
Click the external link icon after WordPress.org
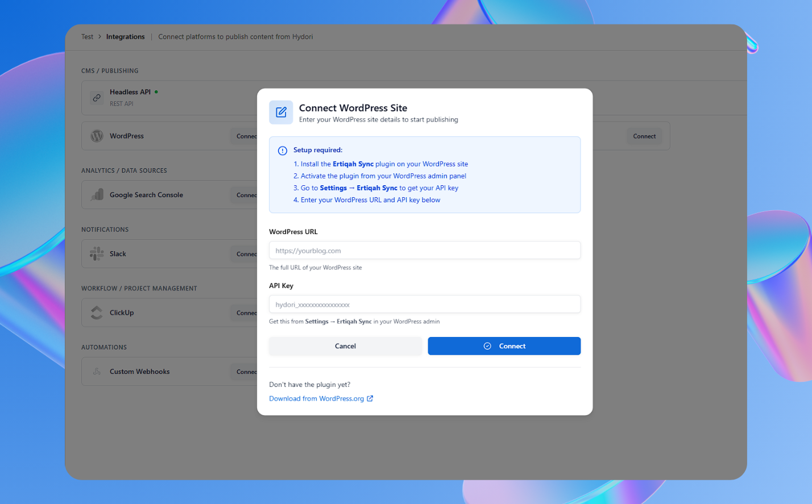tap(370, 398)
